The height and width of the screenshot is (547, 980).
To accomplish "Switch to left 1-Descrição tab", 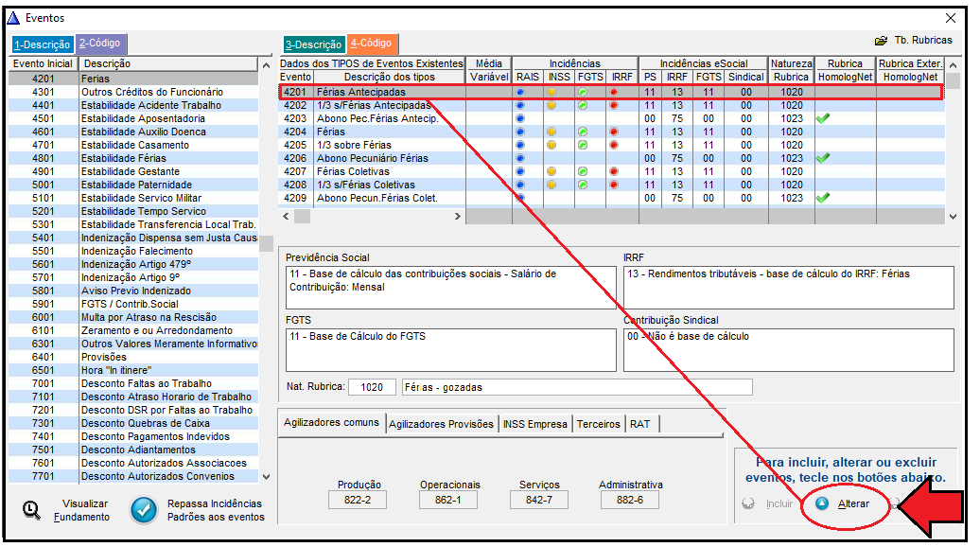I will coord(43,44).
